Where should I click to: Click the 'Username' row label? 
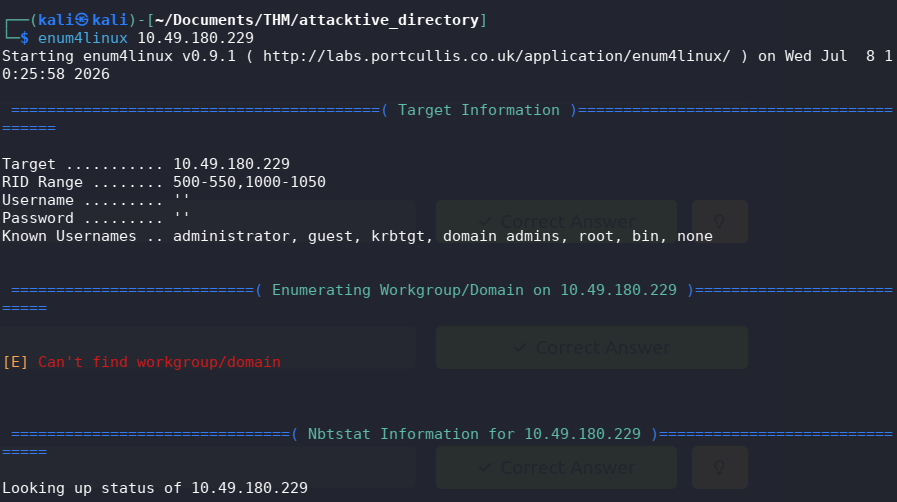(38, 200)
